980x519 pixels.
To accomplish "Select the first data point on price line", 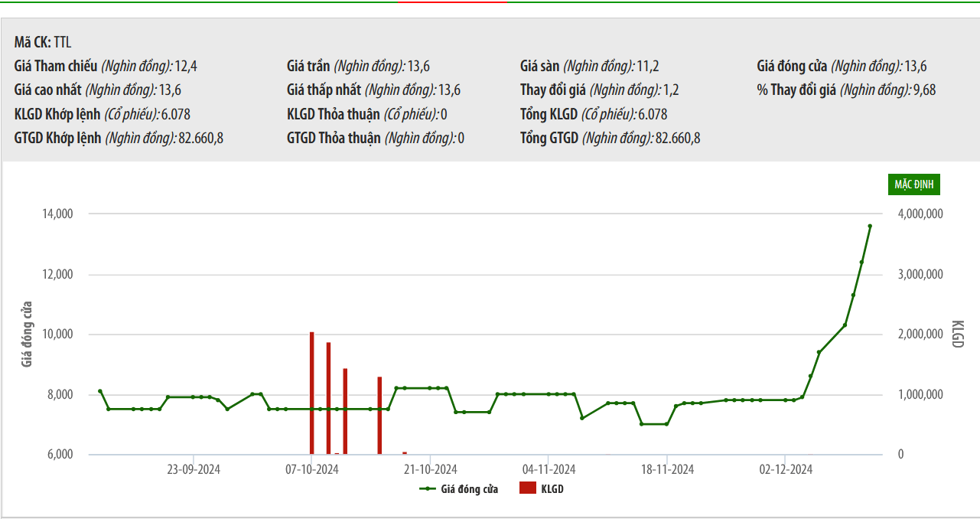I will point(100,391).
